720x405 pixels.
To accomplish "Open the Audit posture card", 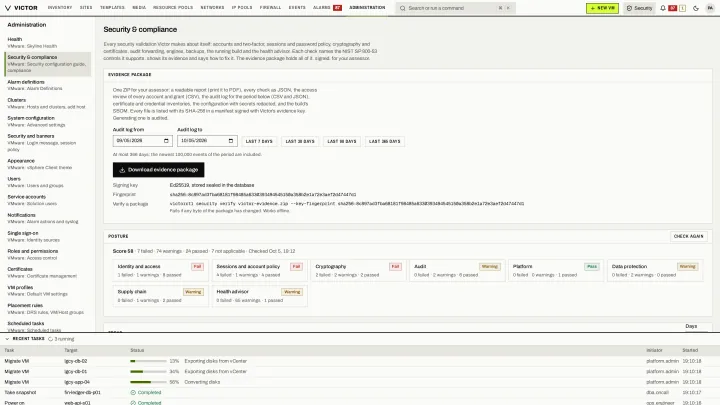I will click(457, 270).
